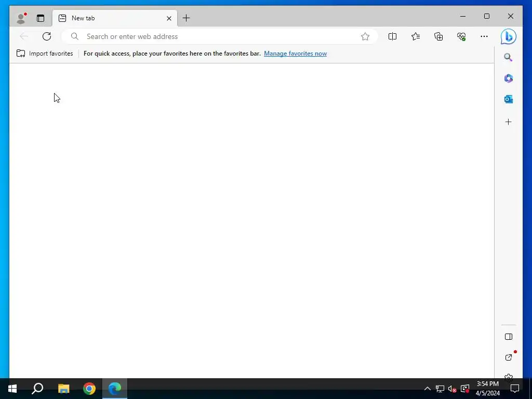
Task: Refresh the page
Action: pos(47,36)
